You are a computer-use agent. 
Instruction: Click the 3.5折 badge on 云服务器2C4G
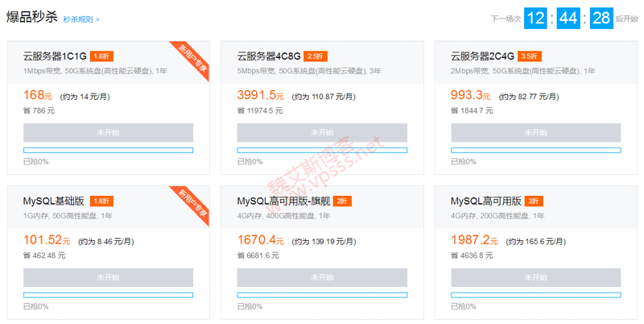[x=529, y=56]
